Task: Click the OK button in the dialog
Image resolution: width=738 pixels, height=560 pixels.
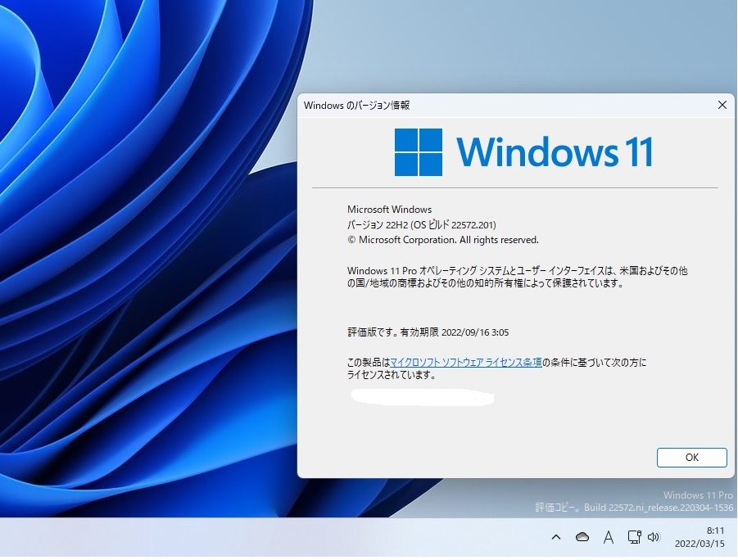Action: pyautogui.click(x=691, y=458)
